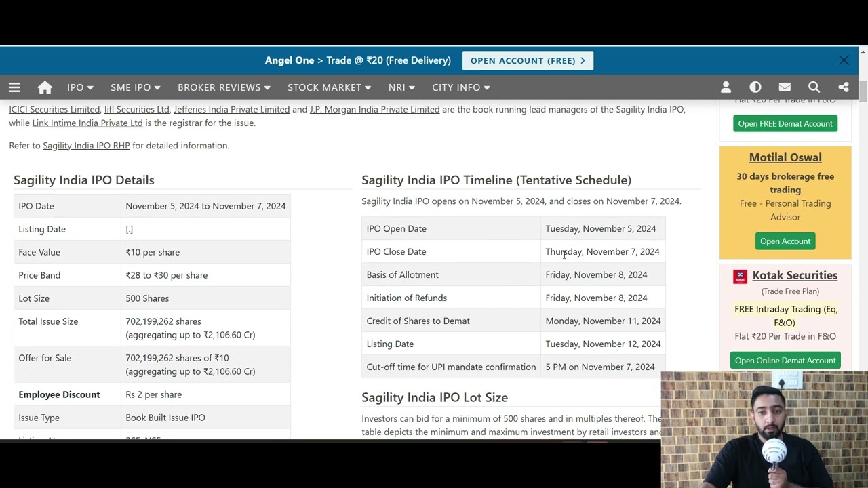
Task: Click the 'Employee Discount' row label
Action: click(x=59, y=394)
